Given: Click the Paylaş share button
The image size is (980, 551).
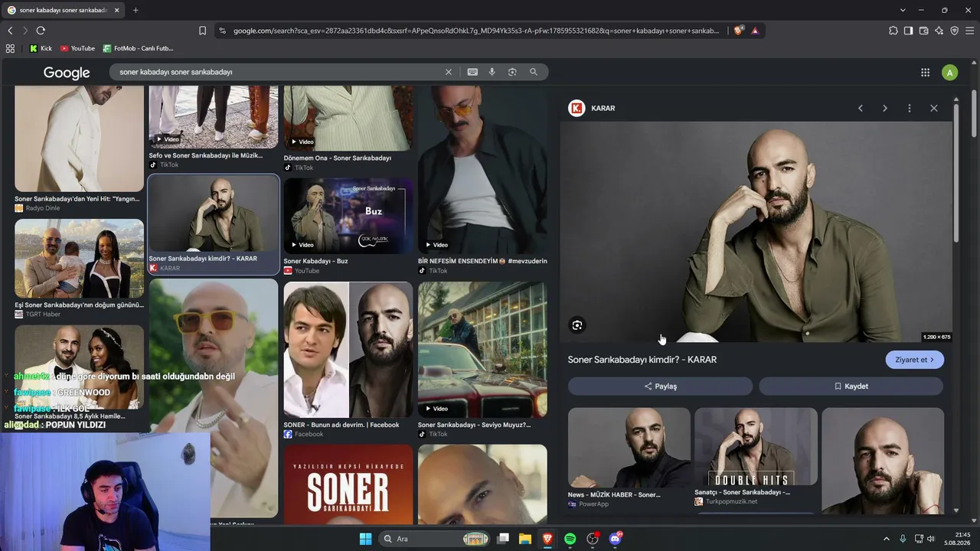Looking at the screenshot, I should point(660,386).
